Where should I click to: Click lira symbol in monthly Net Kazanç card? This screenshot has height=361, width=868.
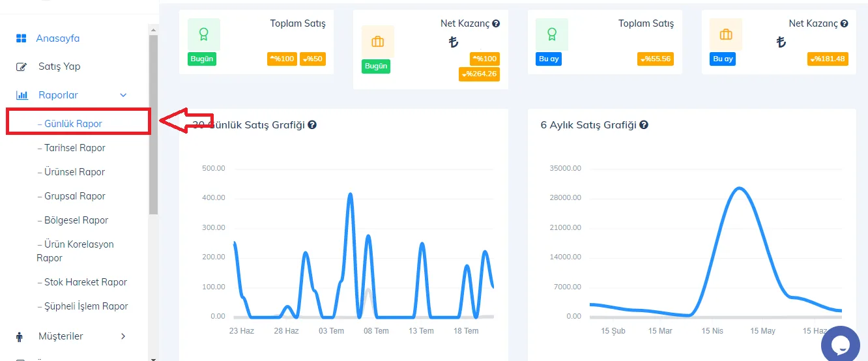tap(781, 42)
